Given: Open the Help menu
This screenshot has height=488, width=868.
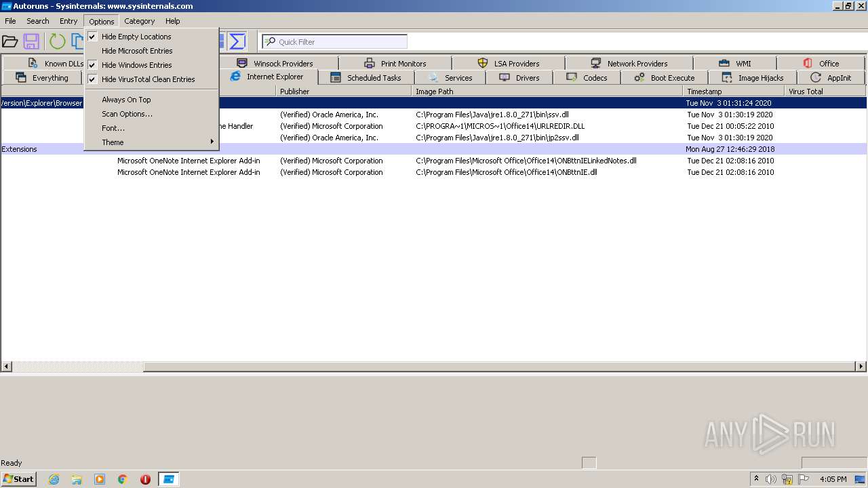Looking at the screenshot, I should (x=173, y=21).
